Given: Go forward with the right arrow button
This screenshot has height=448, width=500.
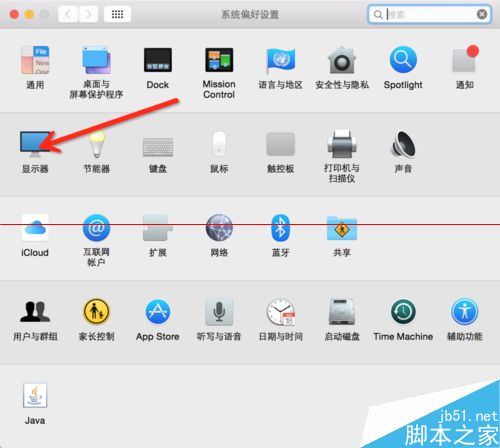Looking at the screenshot, I should 88,14.
